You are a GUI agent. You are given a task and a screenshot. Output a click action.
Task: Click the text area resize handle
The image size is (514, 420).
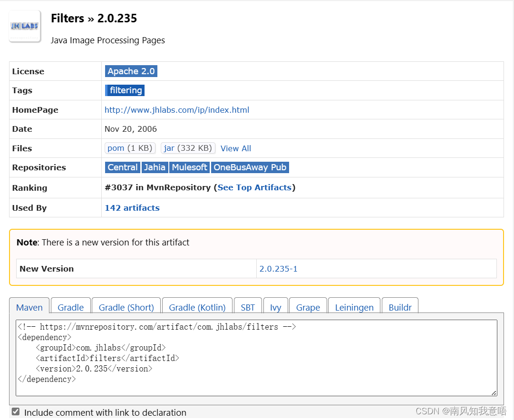click(x=494, y=393)
